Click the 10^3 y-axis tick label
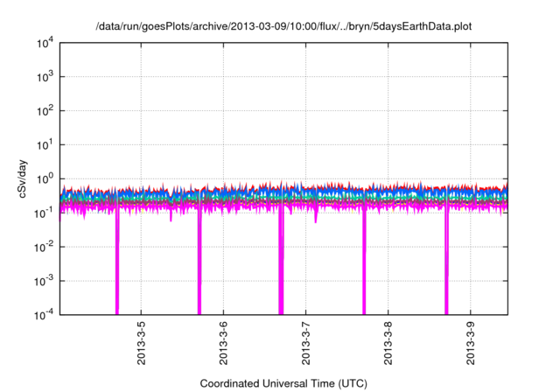Image resolution: width=560 pixels, height=392 pixels. click(x=45, y=77)
